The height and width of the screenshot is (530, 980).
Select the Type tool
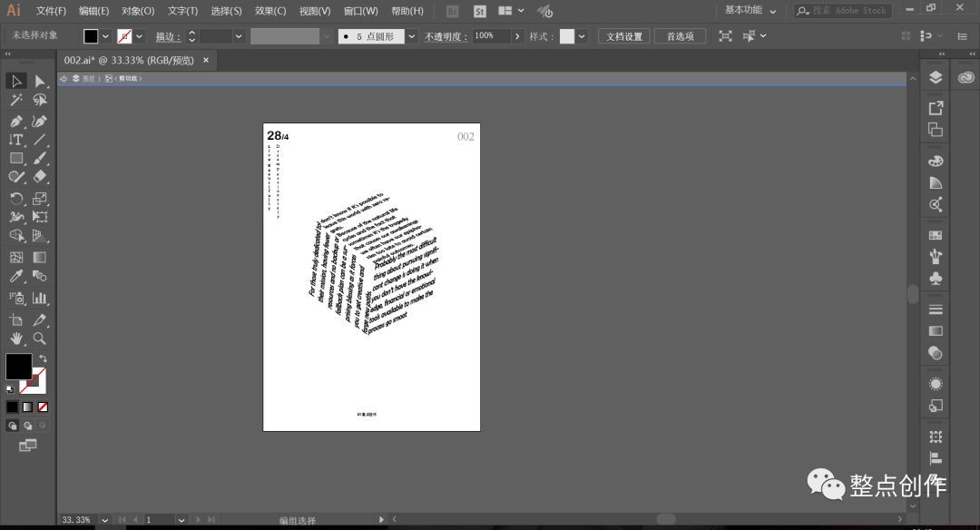[x=16, y=140]
